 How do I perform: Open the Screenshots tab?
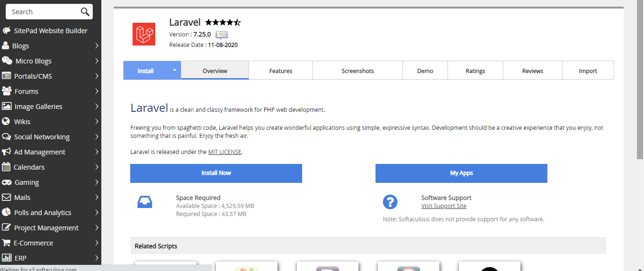[358, 71]
